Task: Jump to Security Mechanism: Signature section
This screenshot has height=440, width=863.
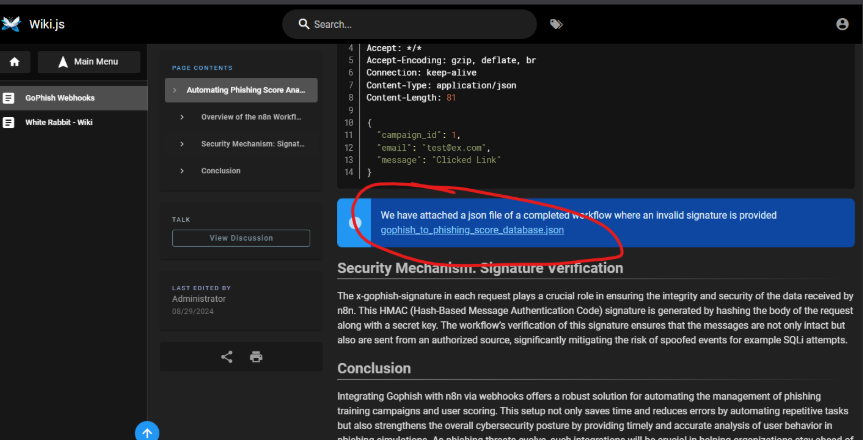Action: coord(253,144)
